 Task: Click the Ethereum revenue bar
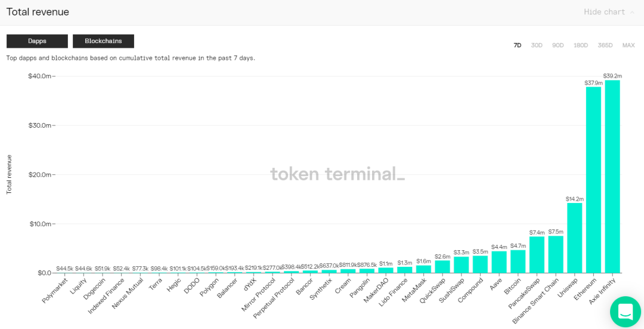(593, 180)
